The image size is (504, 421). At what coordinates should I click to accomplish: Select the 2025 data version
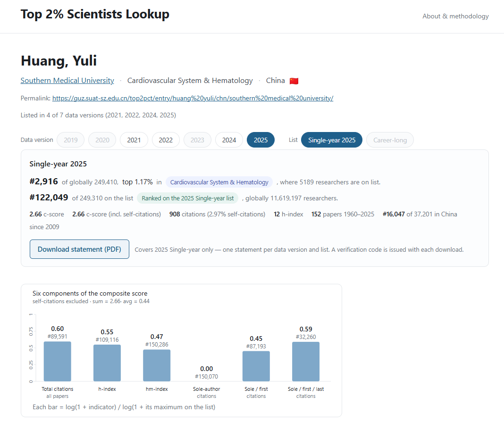260,140
